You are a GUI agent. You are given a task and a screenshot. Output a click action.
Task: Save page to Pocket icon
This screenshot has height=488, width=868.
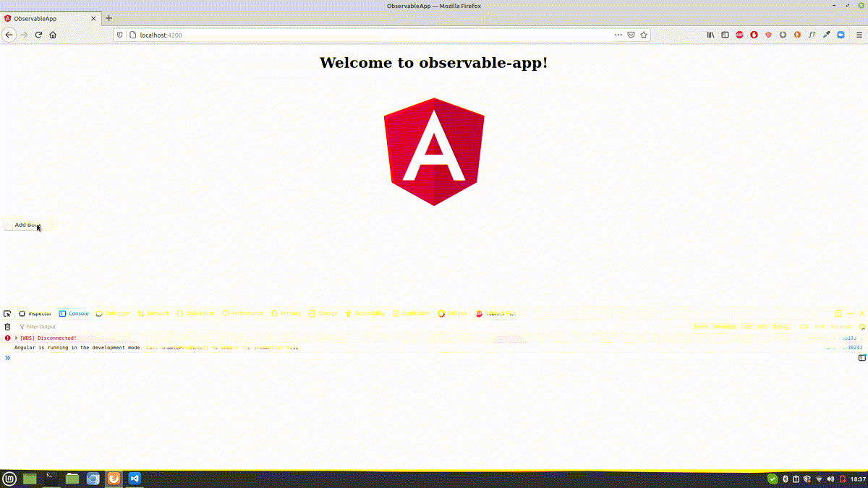click(631, 35)
